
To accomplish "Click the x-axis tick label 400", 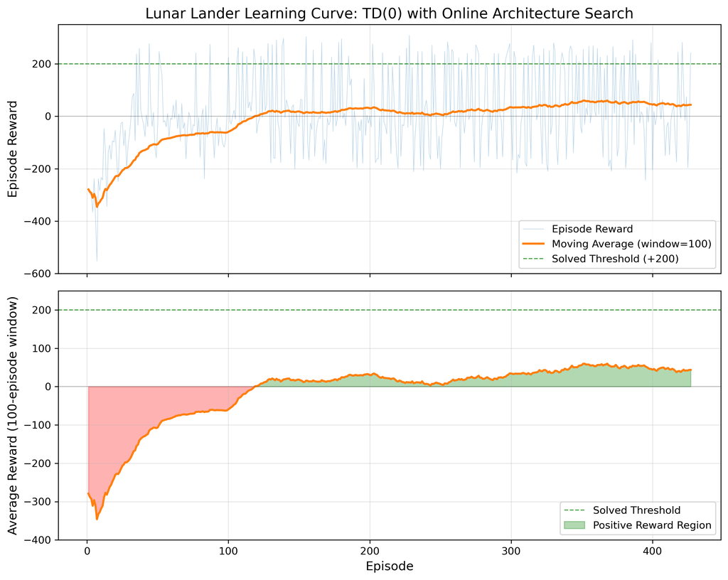I will (653, 552).
